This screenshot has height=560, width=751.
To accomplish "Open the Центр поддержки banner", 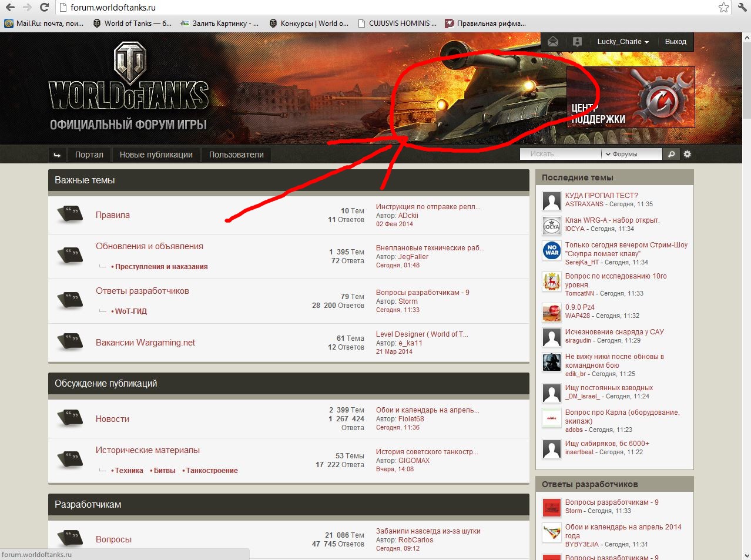I will pyautogui.click(x=631, y=97).
